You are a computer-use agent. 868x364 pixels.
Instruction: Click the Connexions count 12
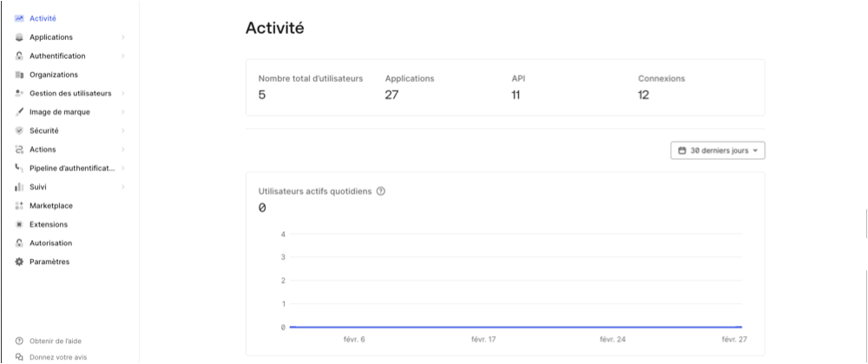click(644, 96)
